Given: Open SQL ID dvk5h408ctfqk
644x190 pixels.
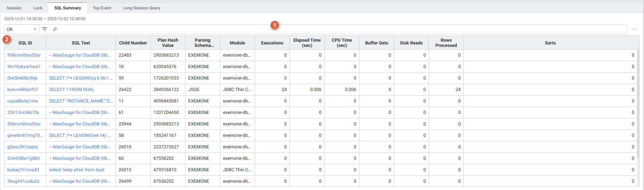Looking at the screenshot, I should coord(22,78).
